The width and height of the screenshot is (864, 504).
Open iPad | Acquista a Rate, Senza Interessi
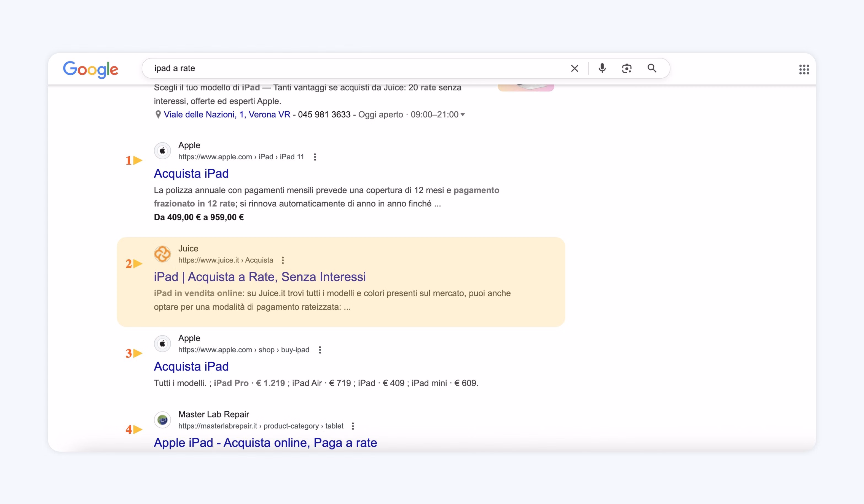coord(260,277)
